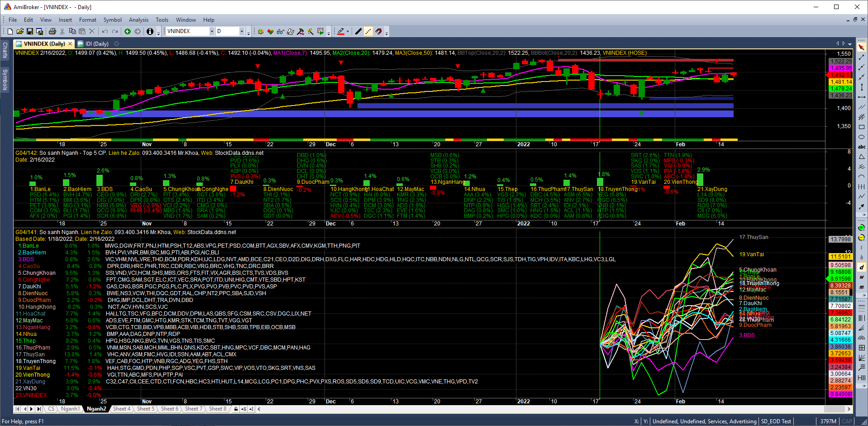This screenshot has height=426, width=868.
Task: Open the Symbol menu
Action: (x=112, y=20)
